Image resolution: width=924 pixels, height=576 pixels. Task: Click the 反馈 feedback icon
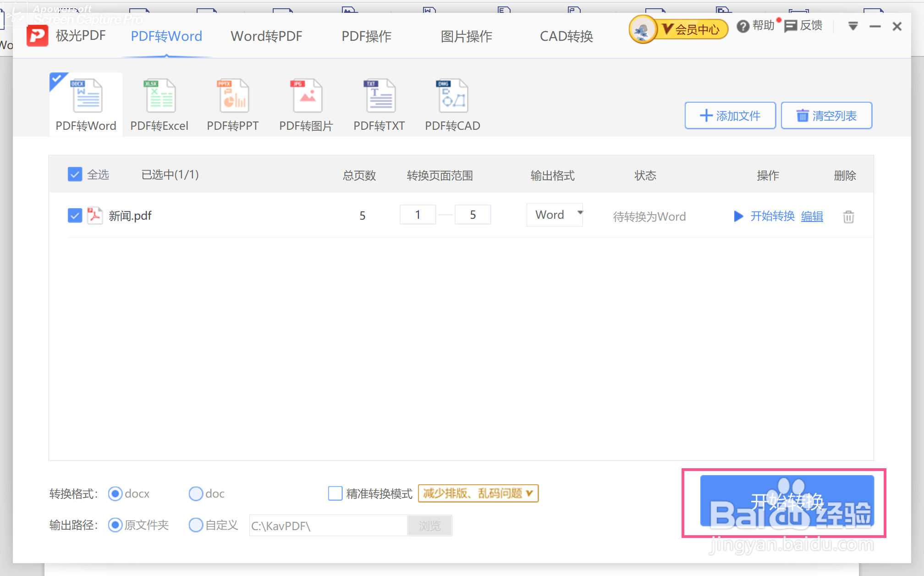791,26
